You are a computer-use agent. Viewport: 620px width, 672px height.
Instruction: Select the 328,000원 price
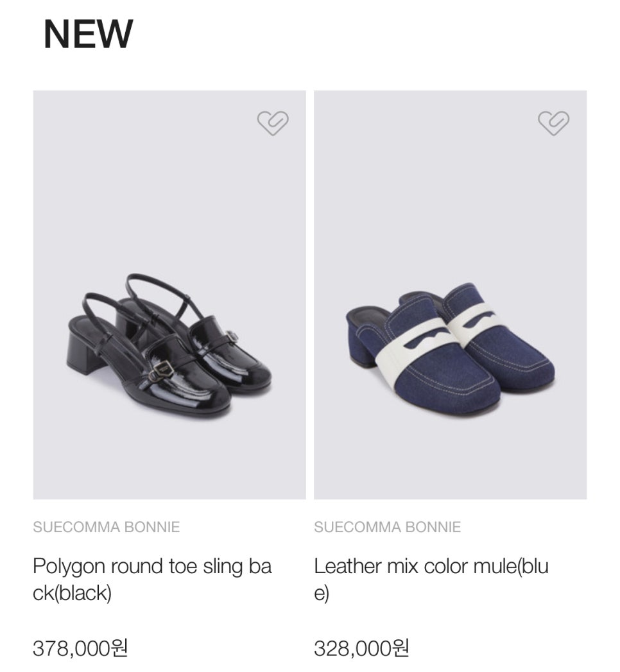coord(361,648)
